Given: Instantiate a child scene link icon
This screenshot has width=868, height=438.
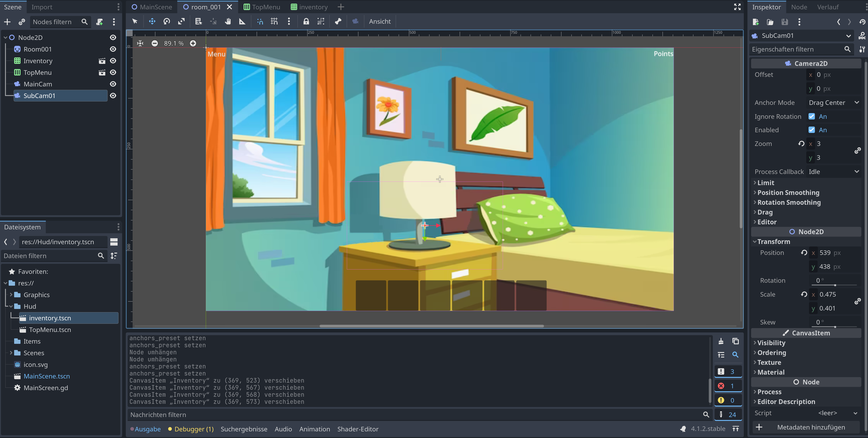Looking at the screenshot, I should pos(22,22).
